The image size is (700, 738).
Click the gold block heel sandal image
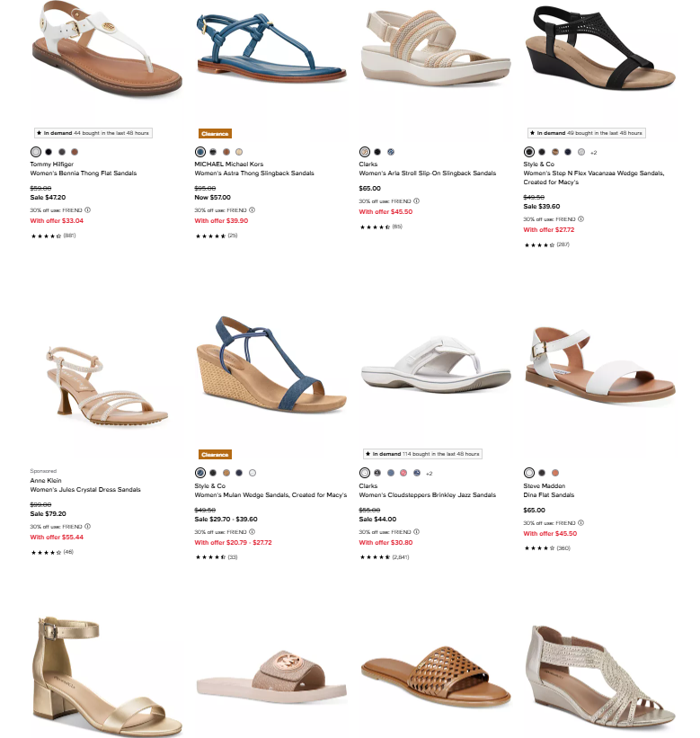coord(107,676)
